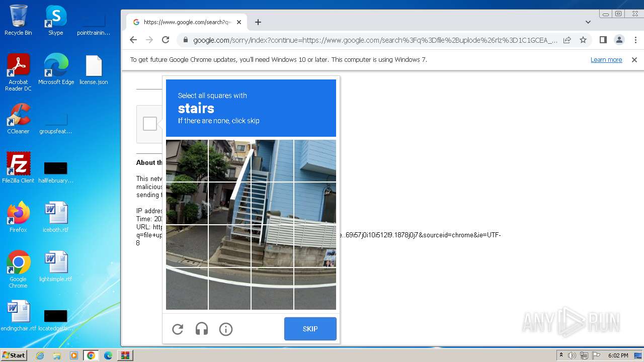The image size is (644, 362).
Task: Select groupsfeat file on desktop
Action: [56, 124]
